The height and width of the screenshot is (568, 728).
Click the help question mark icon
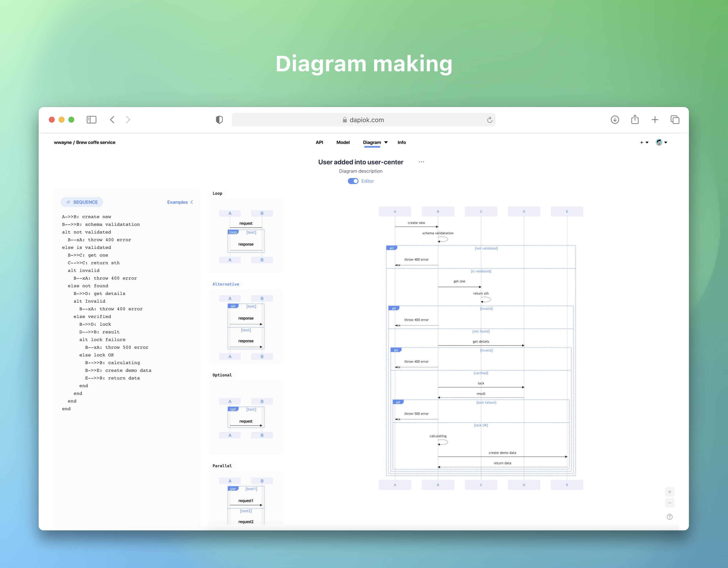pos(669,517)
